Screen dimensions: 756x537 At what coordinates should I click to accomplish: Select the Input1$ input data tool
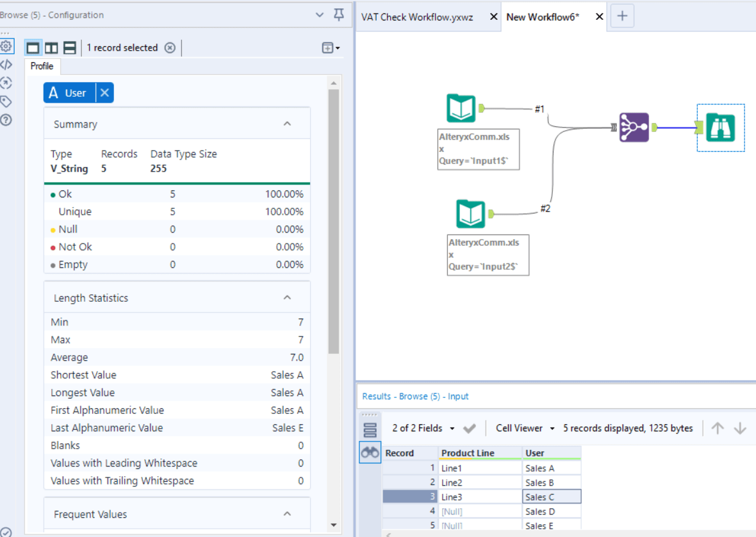point(461,108)
